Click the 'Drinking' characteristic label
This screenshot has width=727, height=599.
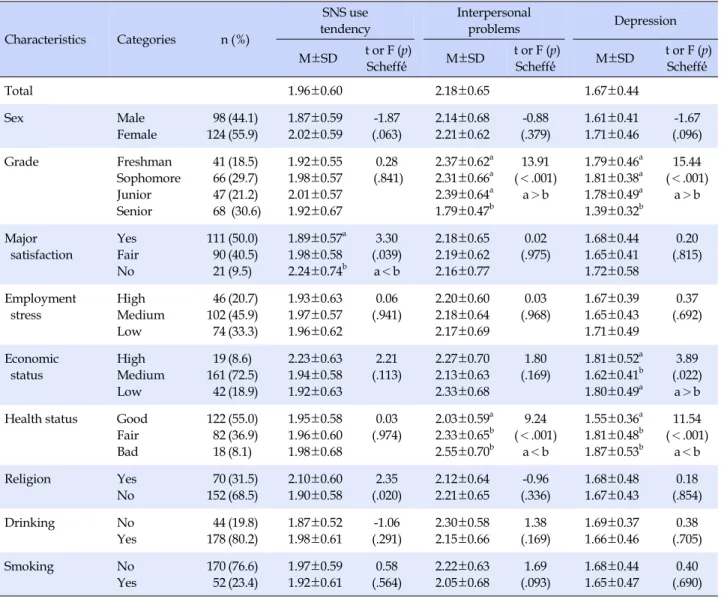coord(30,523)
